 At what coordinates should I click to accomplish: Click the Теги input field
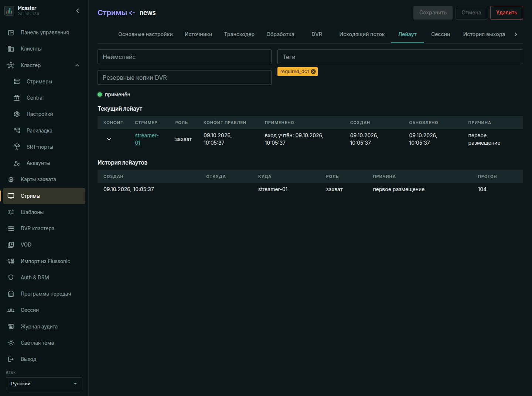tap(400, 57)
